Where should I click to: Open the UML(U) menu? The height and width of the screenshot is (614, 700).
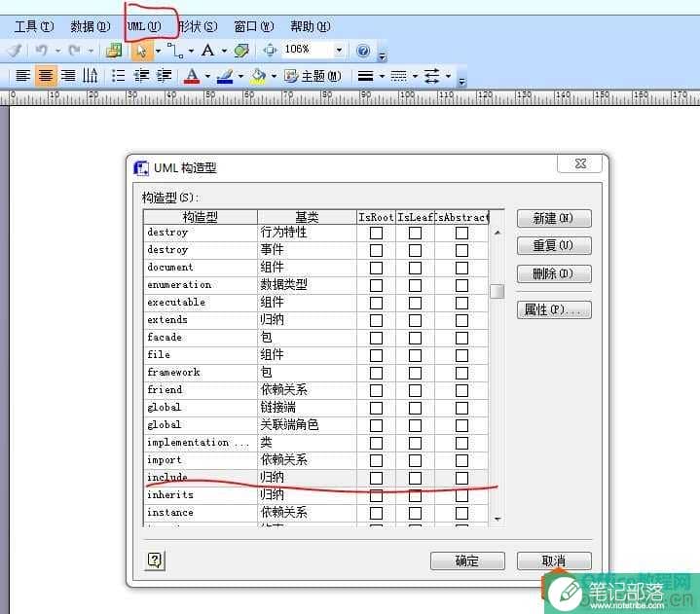click(x=144, y=27)
